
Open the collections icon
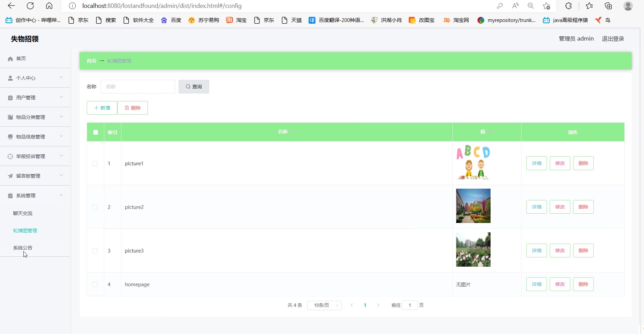[x=608, y=6]
